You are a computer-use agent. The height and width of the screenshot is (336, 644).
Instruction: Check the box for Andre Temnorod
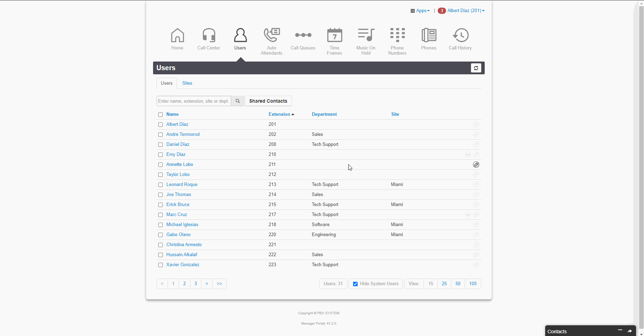pyautogui.click(x=160, y=134)
